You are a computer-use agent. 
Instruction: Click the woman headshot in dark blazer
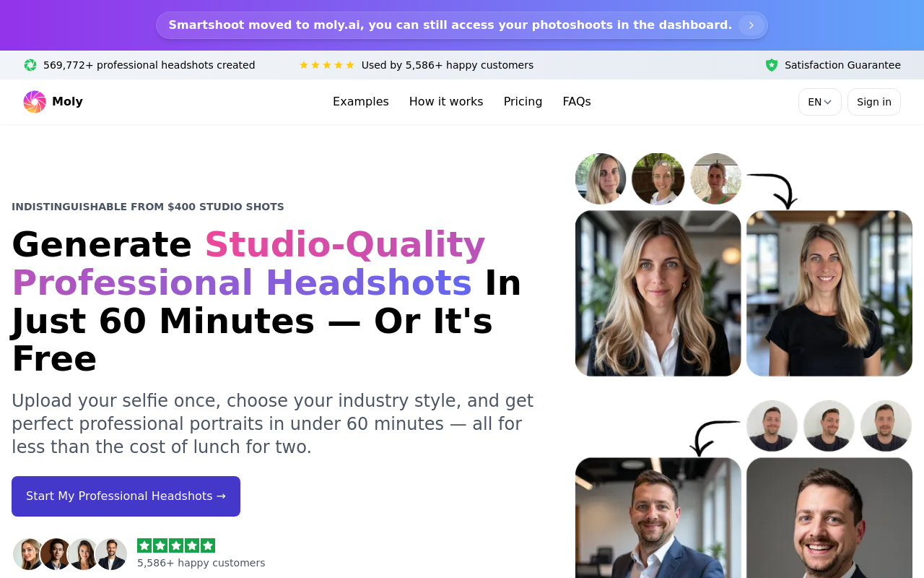coord(658,293)
